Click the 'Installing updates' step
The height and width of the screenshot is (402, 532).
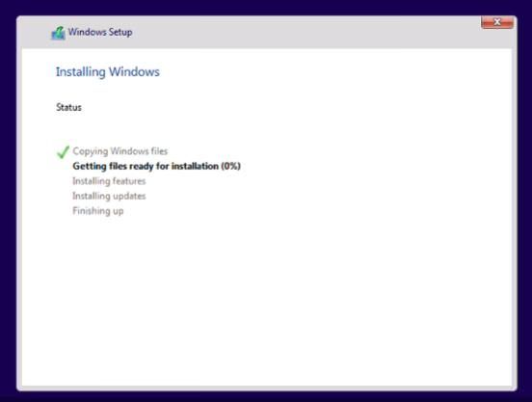[x=109, y=196]
